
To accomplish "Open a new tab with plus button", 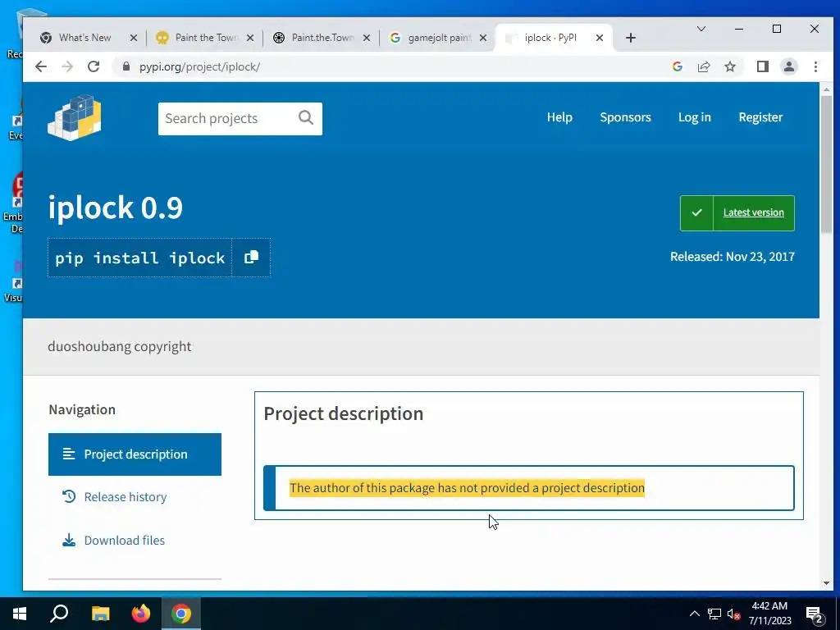I will point(631,38).
